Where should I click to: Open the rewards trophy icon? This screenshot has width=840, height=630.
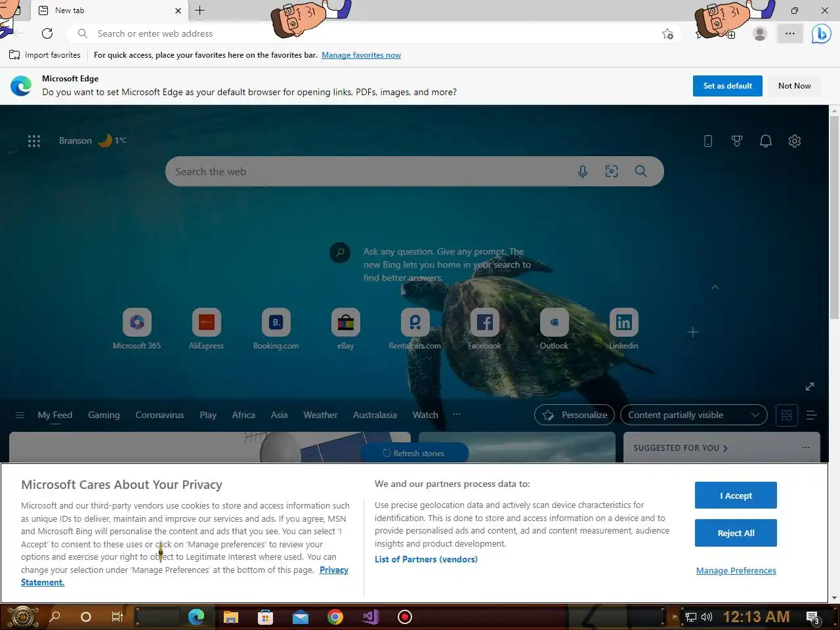coord(737,141)
